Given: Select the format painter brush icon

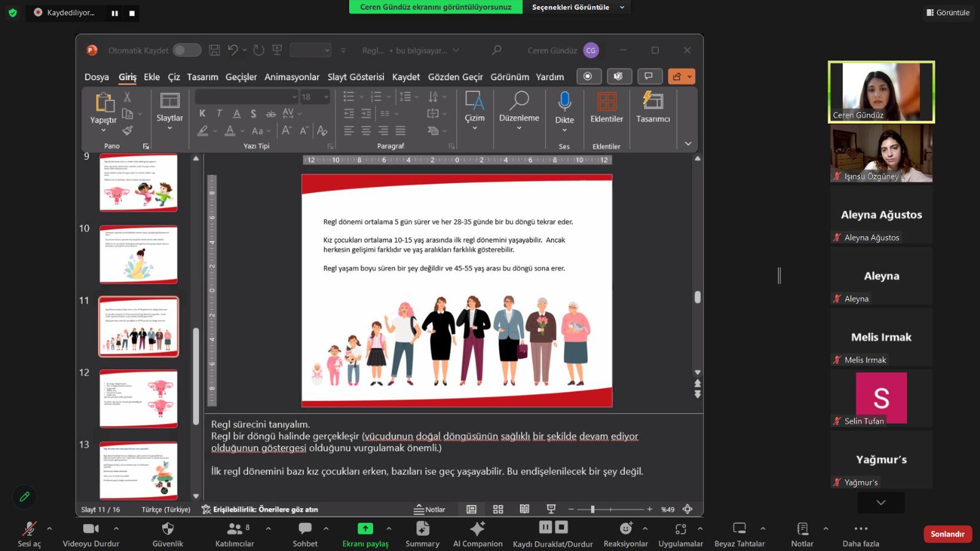Looking at the screenshot, I should (x=127, y=130).
